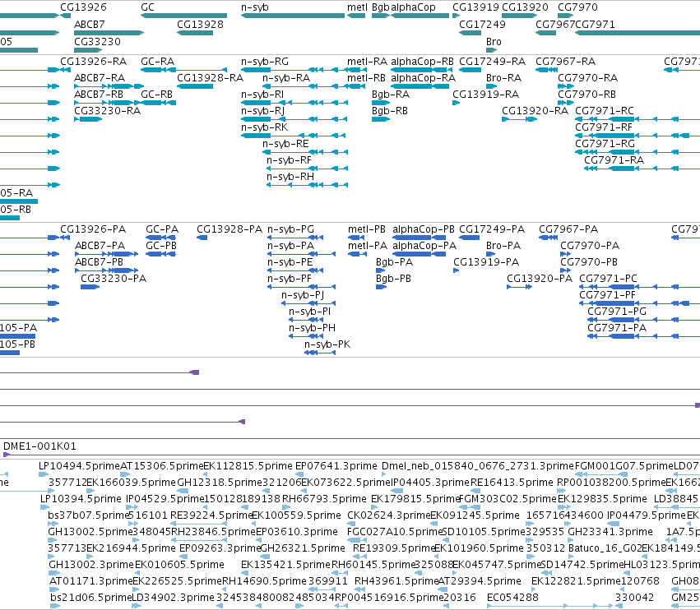Select transcript GC-RA

pos(157,61)
